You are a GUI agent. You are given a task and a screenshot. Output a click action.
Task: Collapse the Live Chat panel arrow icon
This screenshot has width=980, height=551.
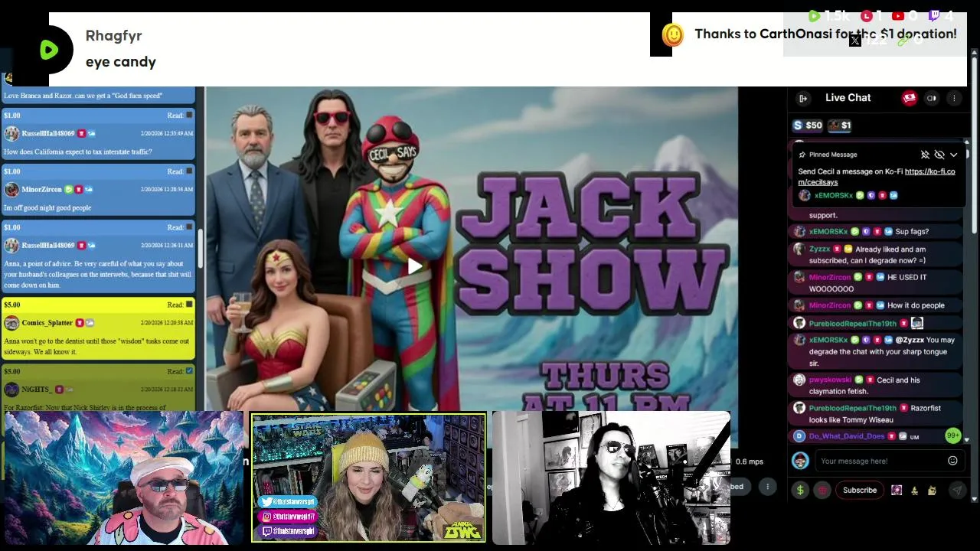click(802, 98)
